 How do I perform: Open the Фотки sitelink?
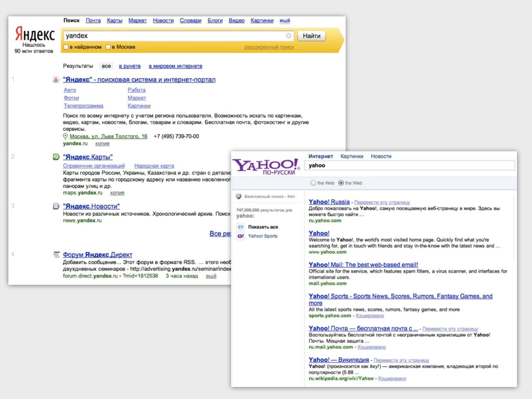pyautogui.click(x=71, y=98)
